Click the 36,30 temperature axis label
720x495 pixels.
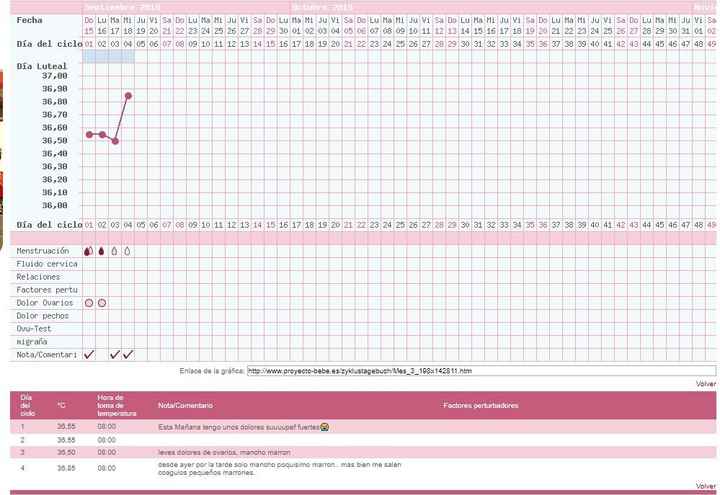click(x=55, y=166)
